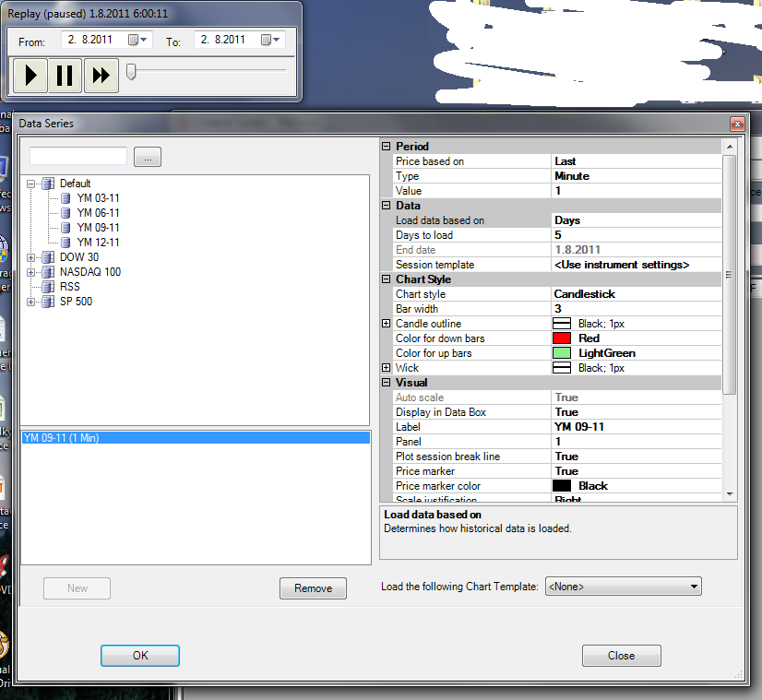This screenshot has height=700, width=762.
Task: Select the YM 06-11 instrument
Action: pos(98,213)
